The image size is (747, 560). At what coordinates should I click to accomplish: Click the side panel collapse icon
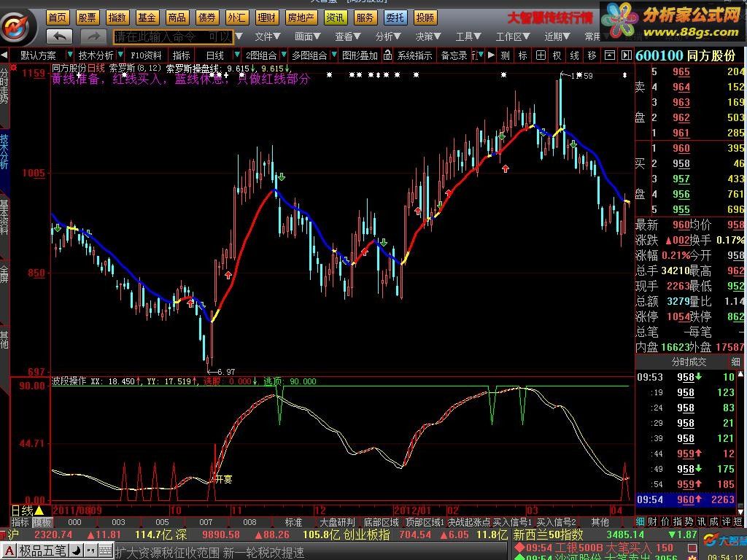[627, 55]
